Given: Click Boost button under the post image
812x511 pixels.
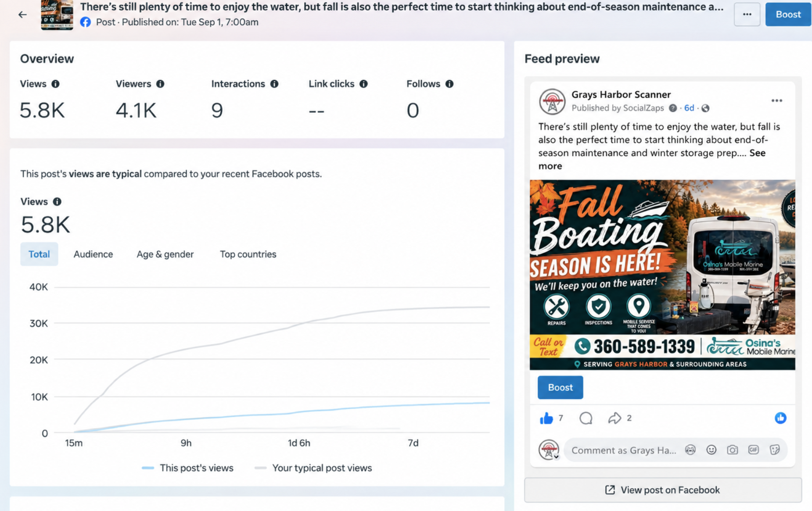Looking at the screenshot, I should (560, 387).
